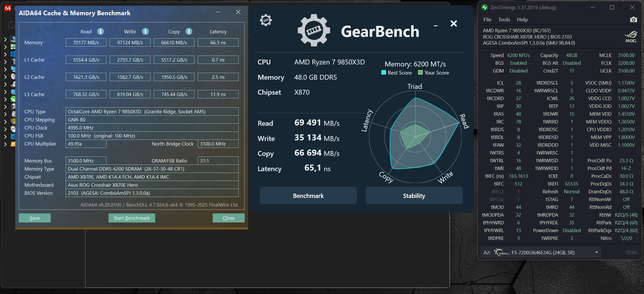644x294 pixels.
Task: Close the GearBench window with its X
Action: pos(454,23)
